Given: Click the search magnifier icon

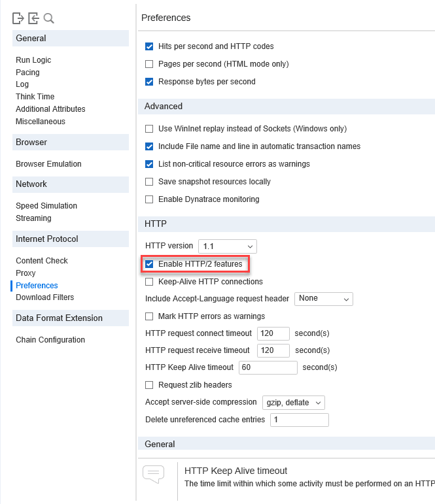Looking at the screenshot, I should (x=48, y=18).
